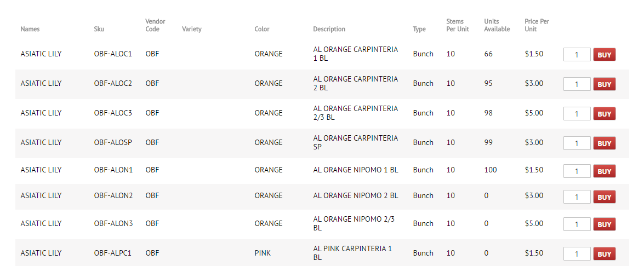Focus quantity field for OBF-ALOC1
644x266 pixels.
point(577,55)
